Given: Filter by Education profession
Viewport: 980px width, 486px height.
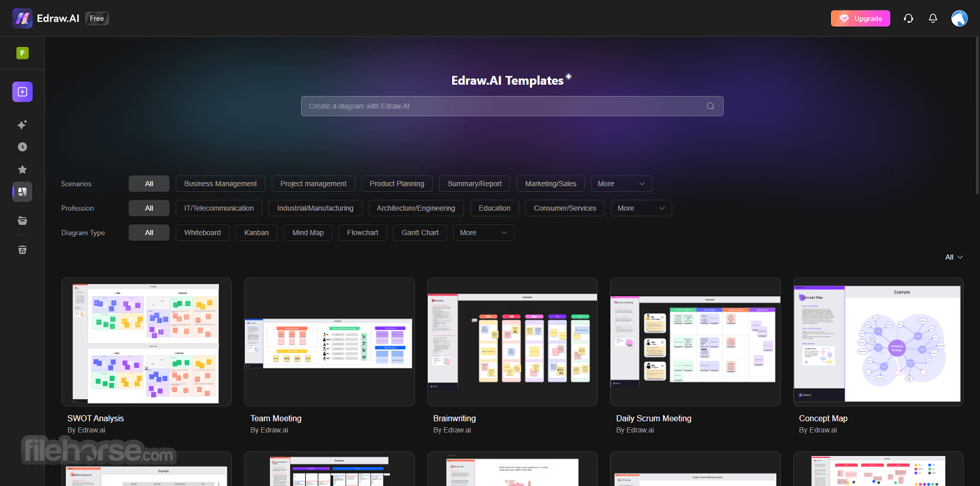Looking at the screenshot, I should pyautogui.click(x=495, y=208).
